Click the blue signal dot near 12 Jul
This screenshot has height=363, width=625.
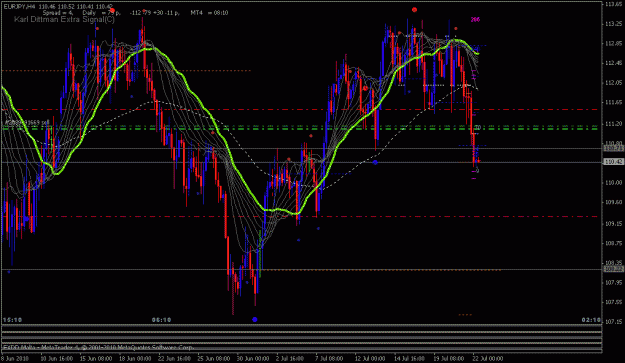point(375,162)
